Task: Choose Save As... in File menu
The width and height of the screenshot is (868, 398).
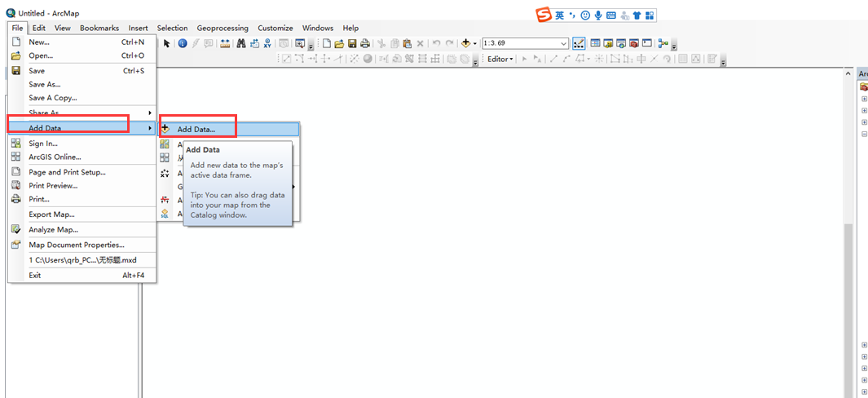Action: pos(82,84)
